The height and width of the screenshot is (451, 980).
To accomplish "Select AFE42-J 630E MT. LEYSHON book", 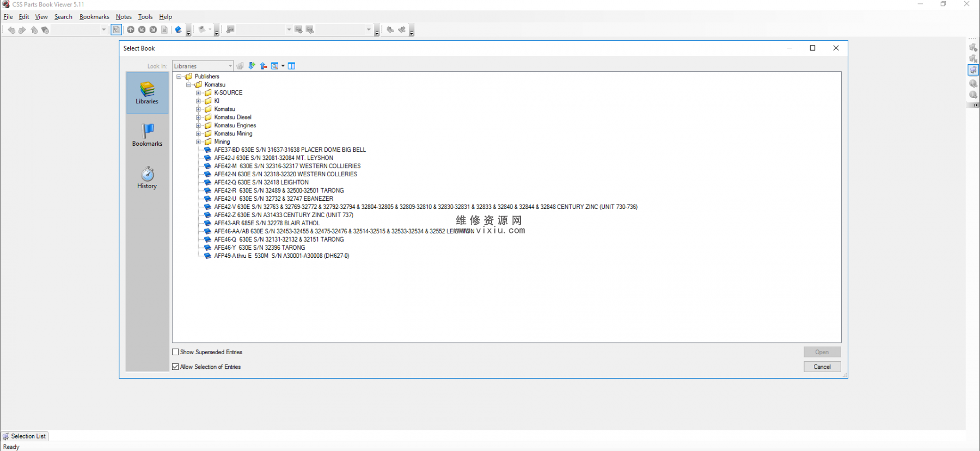I will [x=273, y=158].
